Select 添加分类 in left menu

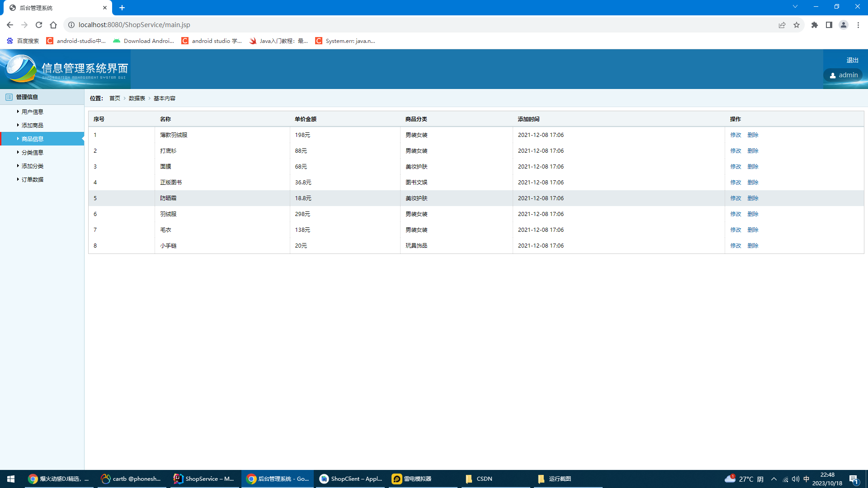(x=32, y=166)
